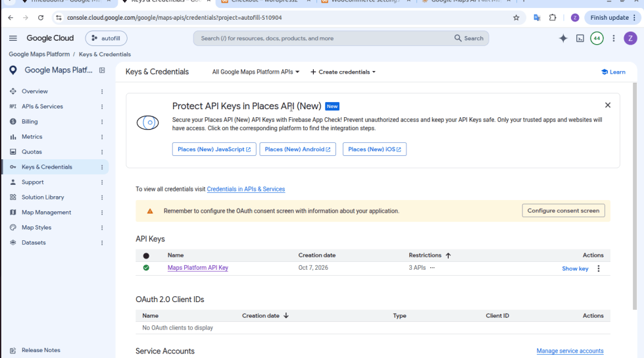Image resolution: width=644 pixels, height=358 pixels.
Task: Open Places (New) iOS link
Action: (374, 149)
